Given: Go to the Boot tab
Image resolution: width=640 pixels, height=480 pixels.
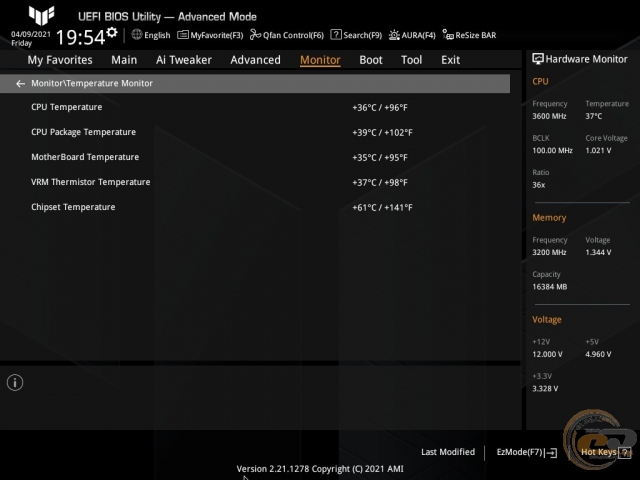Looking at the screenshot, I should [x=371, y=60].
